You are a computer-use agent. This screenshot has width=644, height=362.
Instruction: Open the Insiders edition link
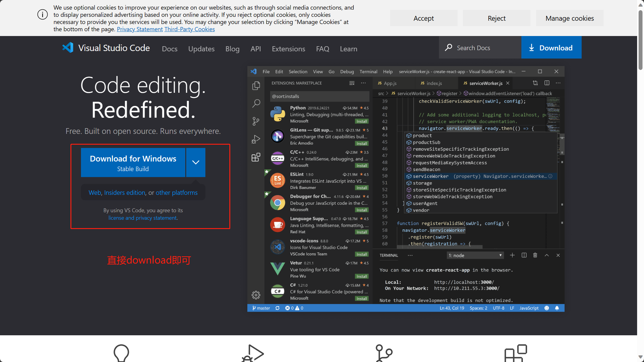coord(125,192)
